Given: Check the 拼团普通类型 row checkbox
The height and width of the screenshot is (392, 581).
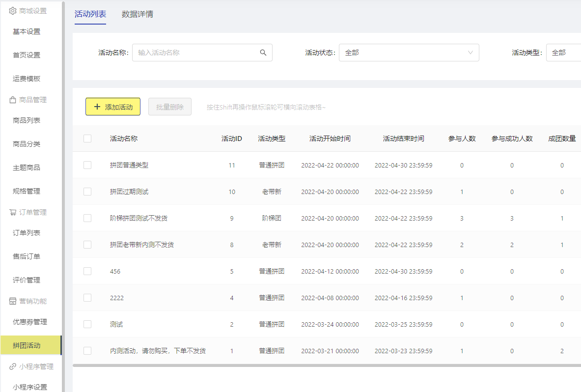Looking at the screenshot, I should [x=87, y=165].
